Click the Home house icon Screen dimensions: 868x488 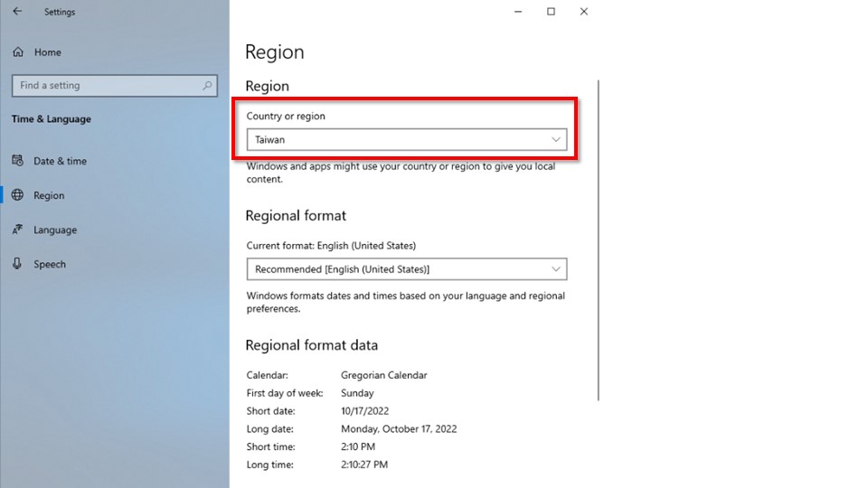(18, 52)
